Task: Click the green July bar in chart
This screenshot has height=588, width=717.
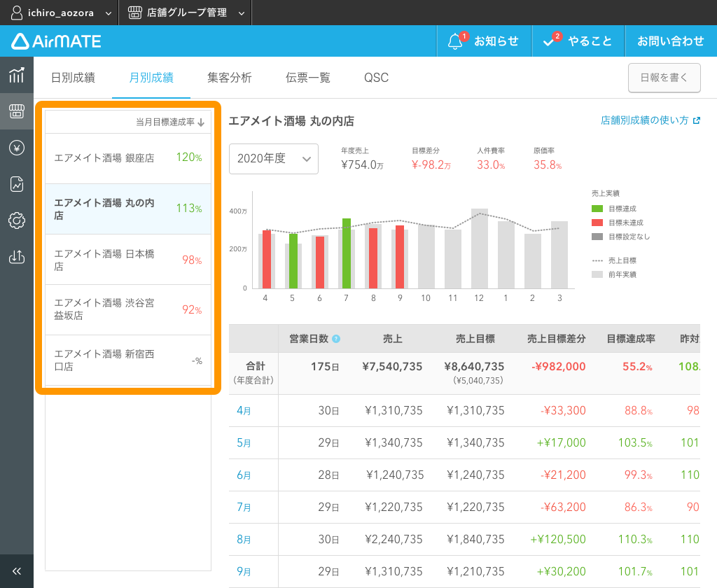Action: point(347,253)
